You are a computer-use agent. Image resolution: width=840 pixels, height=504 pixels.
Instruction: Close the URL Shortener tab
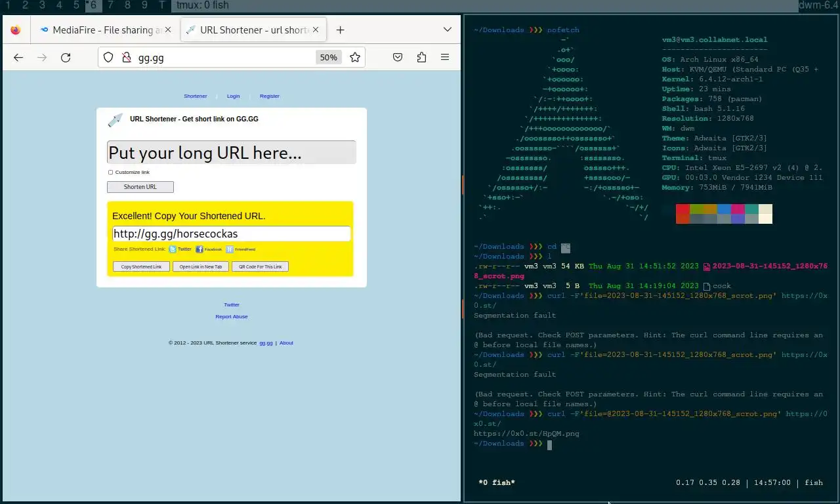pos(316,30)
